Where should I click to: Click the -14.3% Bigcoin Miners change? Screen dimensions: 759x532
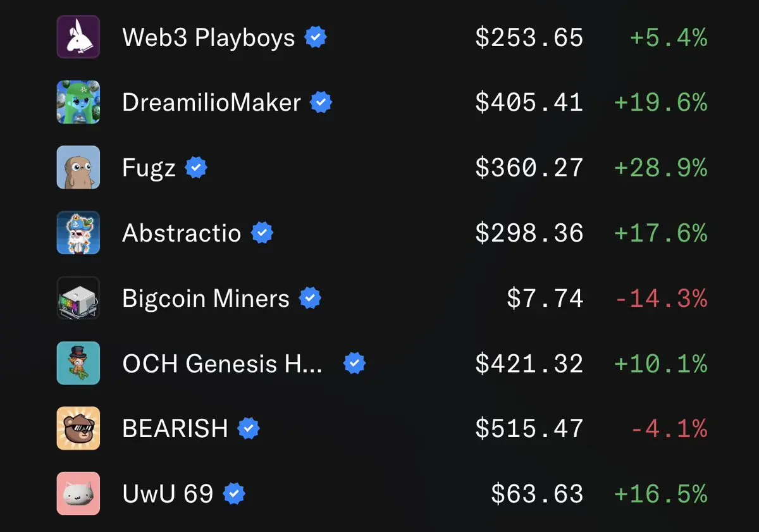[x=661, y=298]
